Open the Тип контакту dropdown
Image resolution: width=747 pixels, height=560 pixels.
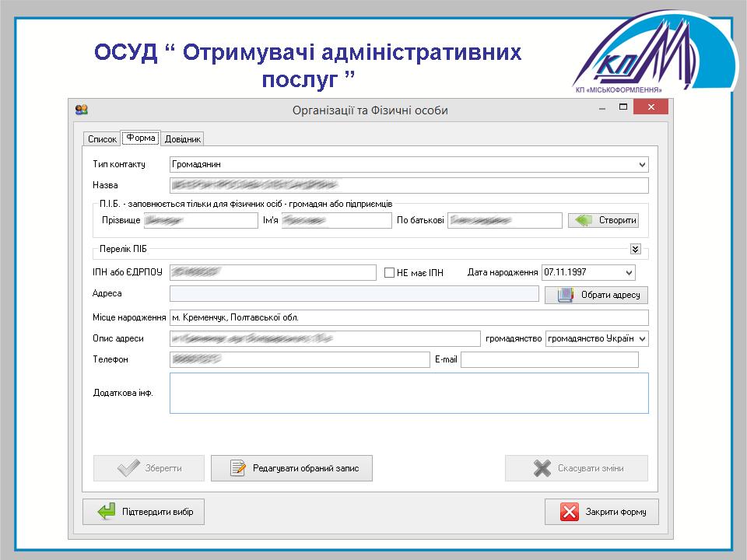click(x=641, y=165)
